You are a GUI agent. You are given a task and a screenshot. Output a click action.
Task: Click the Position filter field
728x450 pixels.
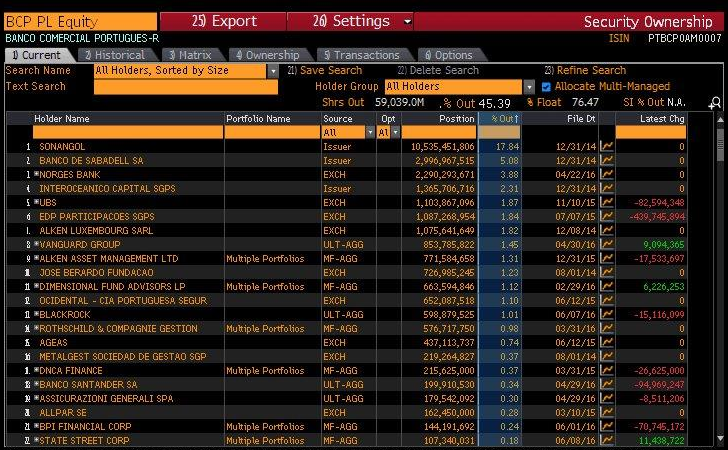[439, 132]
